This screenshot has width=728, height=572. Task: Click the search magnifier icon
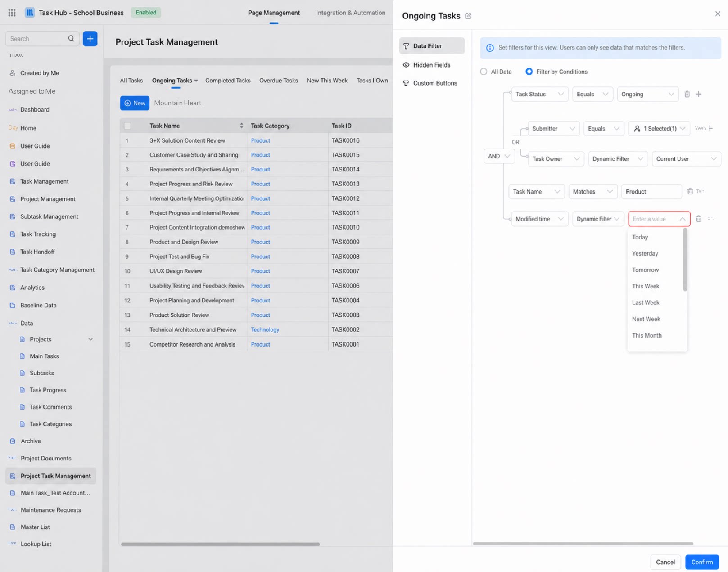coord(71,39)
